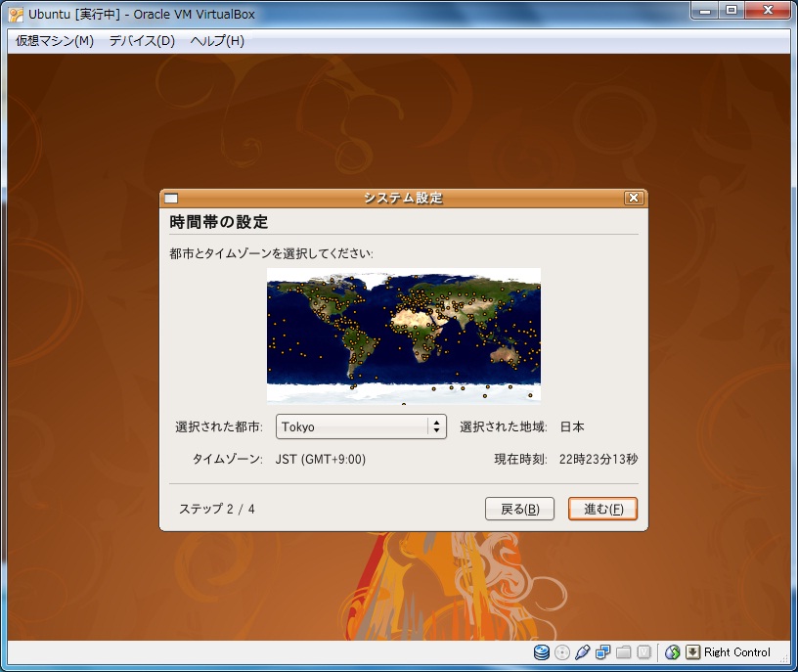Click the ステップ 2 / 4 step label
Screen dimensions: 798x672
pos(217,509)
